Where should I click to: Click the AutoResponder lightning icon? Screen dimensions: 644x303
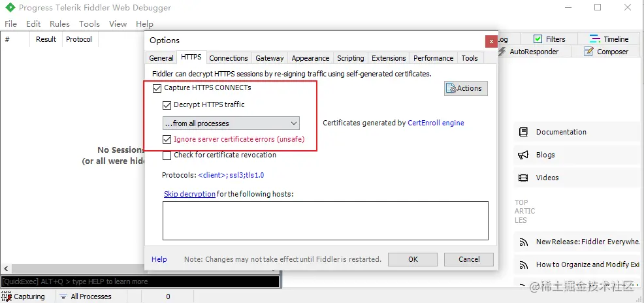(x=502, y=52)
